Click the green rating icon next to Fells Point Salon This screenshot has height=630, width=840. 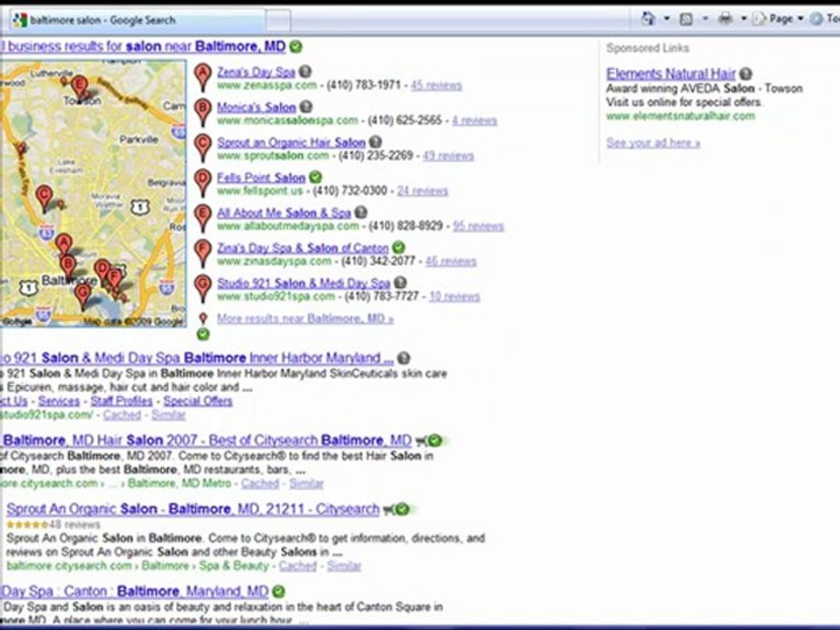[316, 177]
